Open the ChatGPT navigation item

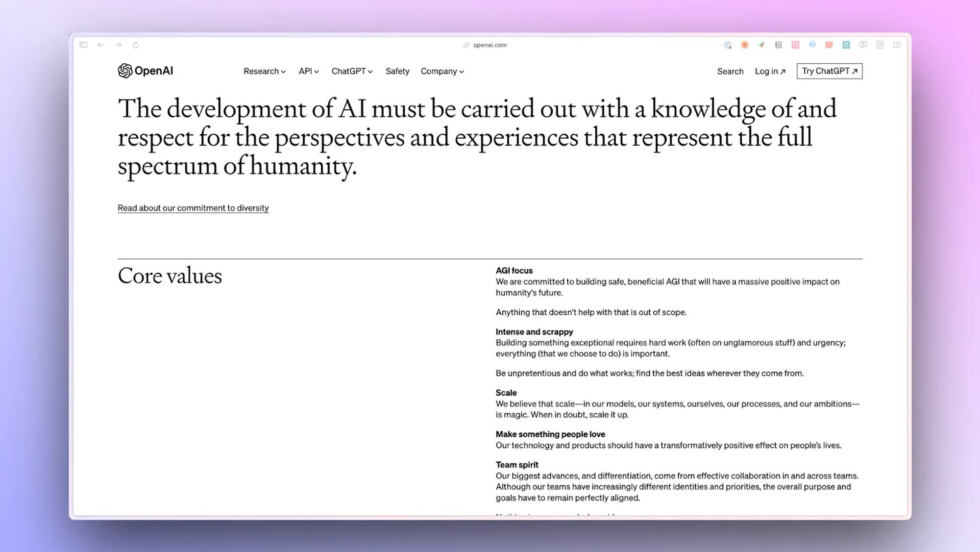[352, 71]
